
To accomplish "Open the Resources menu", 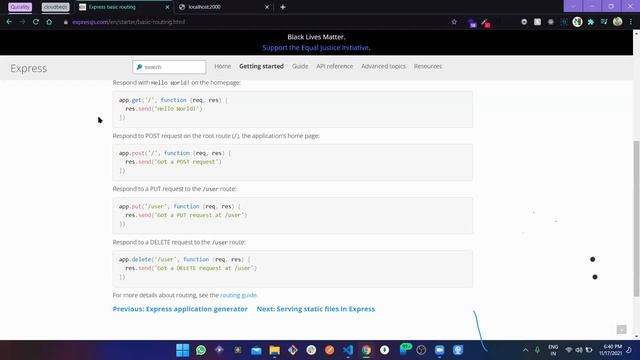I will [428, 66].
